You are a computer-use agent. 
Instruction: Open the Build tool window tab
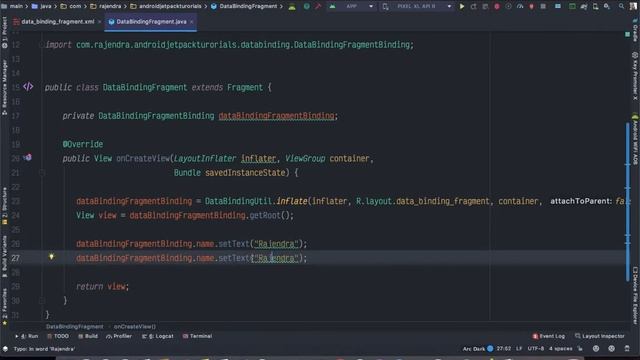coord(88,336)
